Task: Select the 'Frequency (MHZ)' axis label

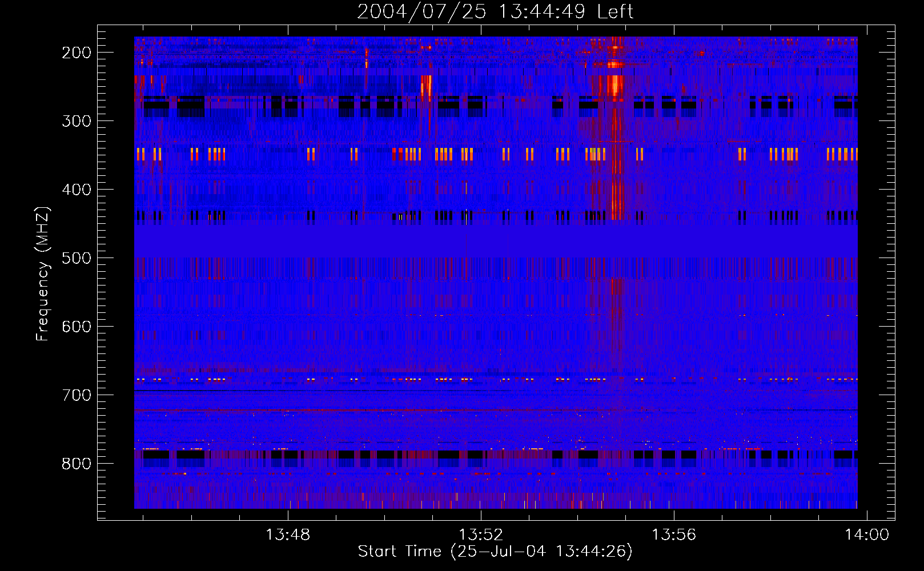Action: (43, 274)
